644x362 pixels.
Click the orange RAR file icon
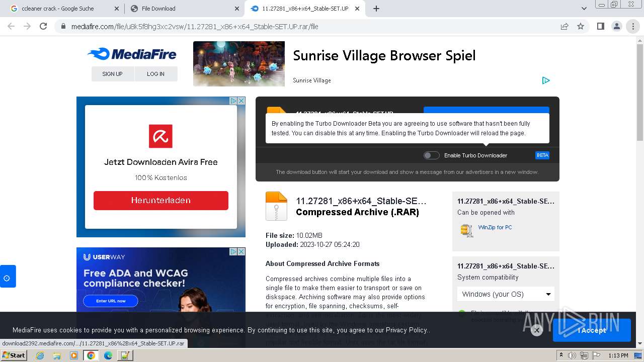click(276, 206)
